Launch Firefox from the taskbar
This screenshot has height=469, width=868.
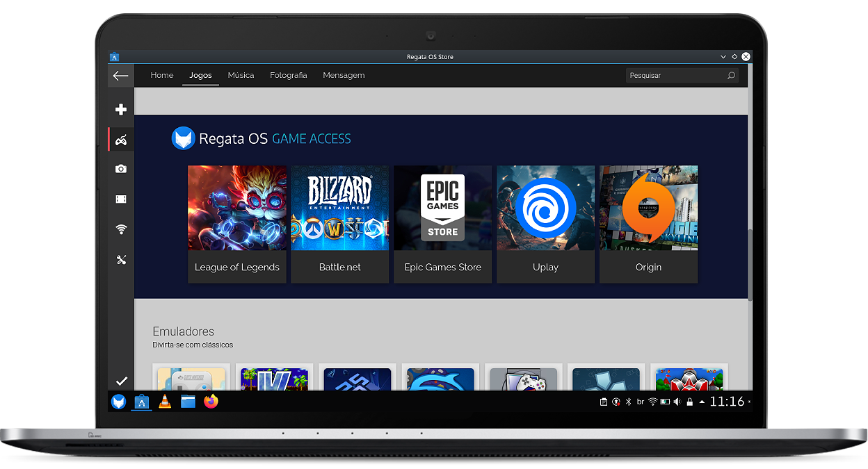click(211, 402)
